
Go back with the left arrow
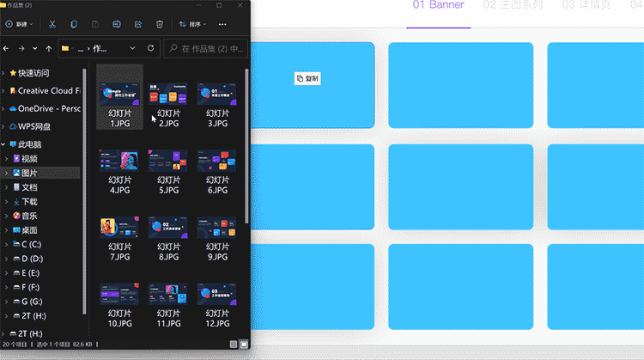(6, 48)
